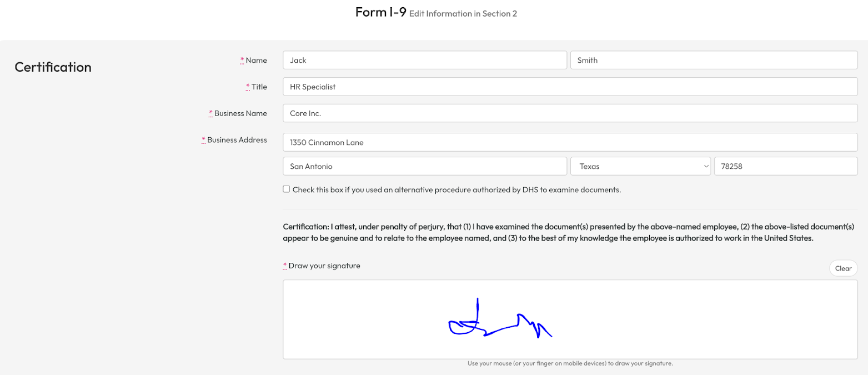Click the last name field containing Smith

[x=714, y=60]
